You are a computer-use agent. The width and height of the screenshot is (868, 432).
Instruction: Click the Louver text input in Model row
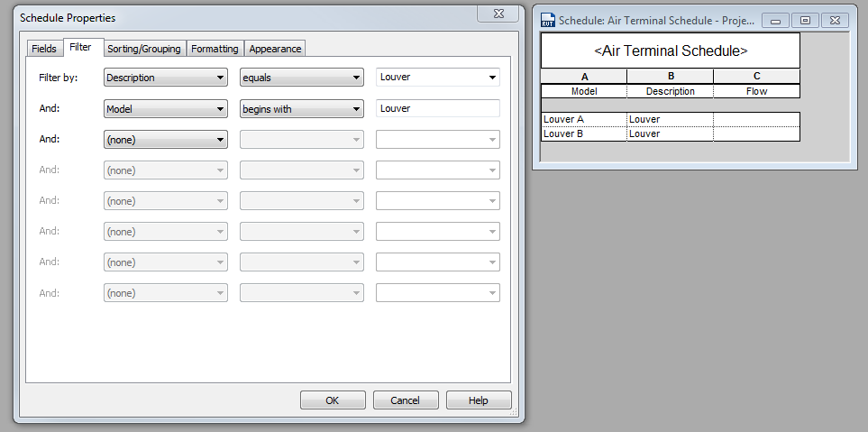tap(438, 108)
